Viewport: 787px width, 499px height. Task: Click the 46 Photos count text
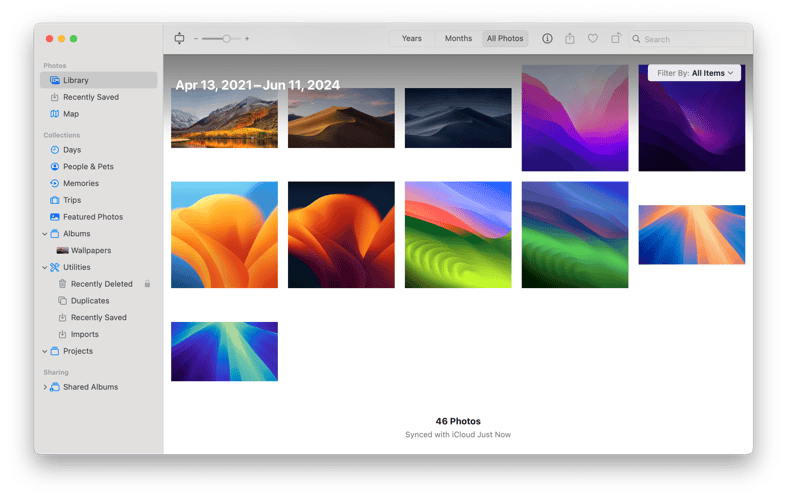pyautogui.click(x=458, y=421)
